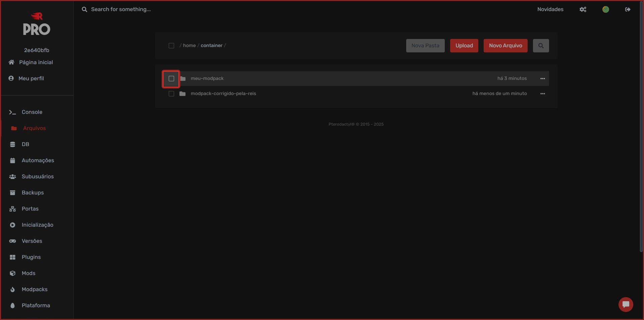The height and width of the screenshot is (320, 644).
Task: Click the Plugins grid icon
Action: point(12,257)
